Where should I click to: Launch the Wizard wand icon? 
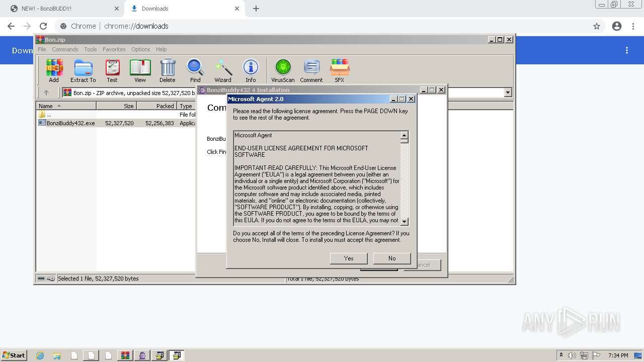[223, 71]
